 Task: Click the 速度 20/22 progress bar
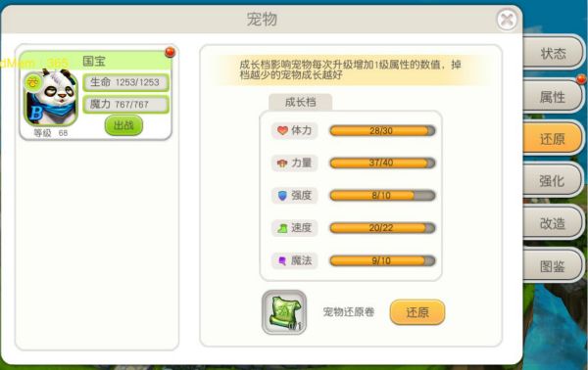click(x=382, y=228)
